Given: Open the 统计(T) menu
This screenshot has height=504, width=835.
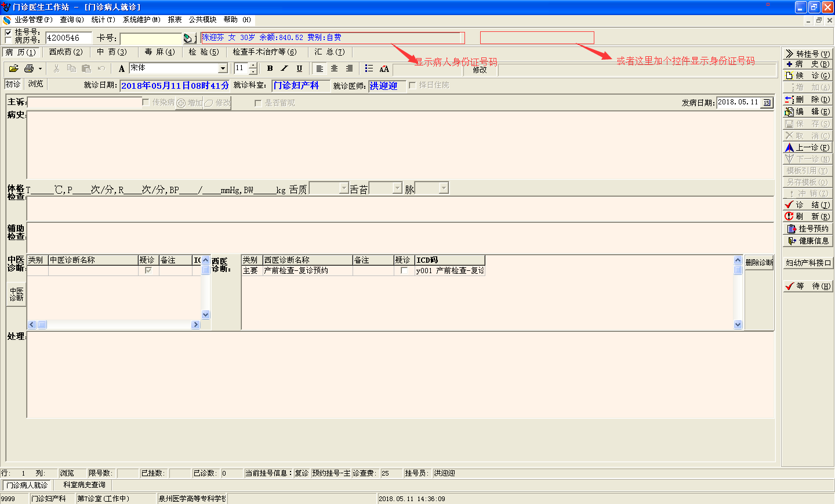Looking at the screenshot, I should (x=103, y=20).
